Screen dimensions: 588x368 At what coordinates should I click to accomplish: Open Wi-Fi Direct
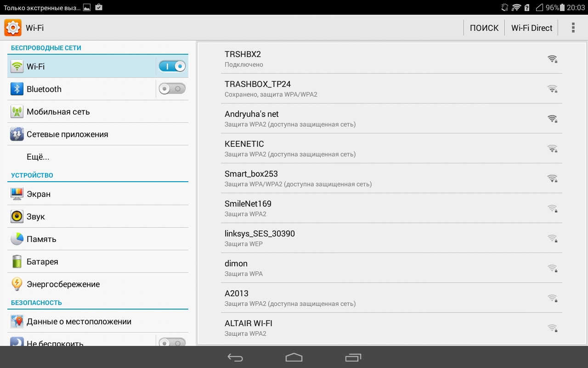(531, 28)
